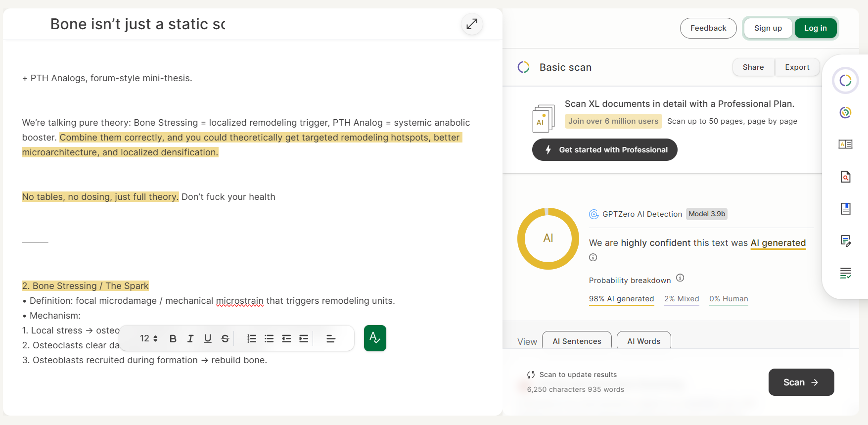Increase the text indent
Screen dimensions: 868x425
tap(304, 338)
